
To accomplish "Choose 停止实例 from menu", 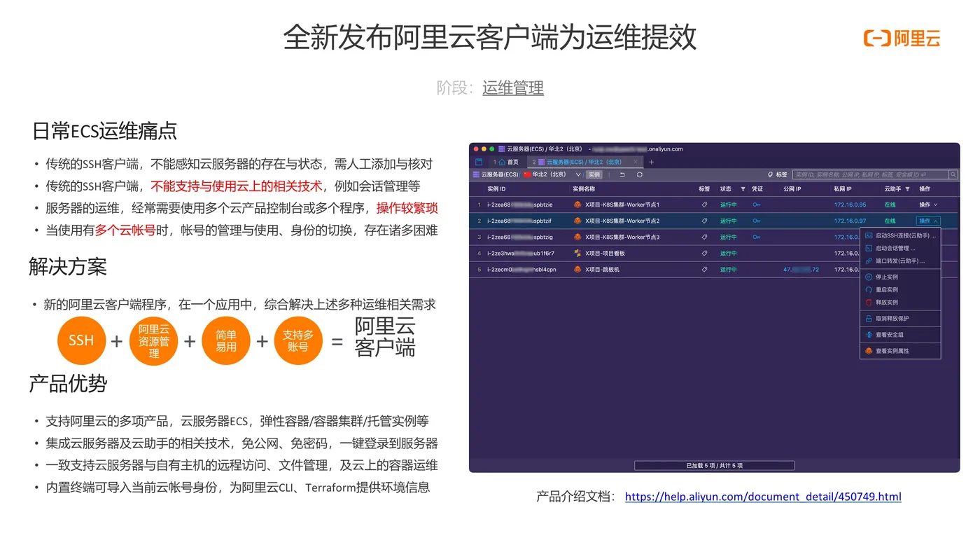I will (x=900, y=277).
